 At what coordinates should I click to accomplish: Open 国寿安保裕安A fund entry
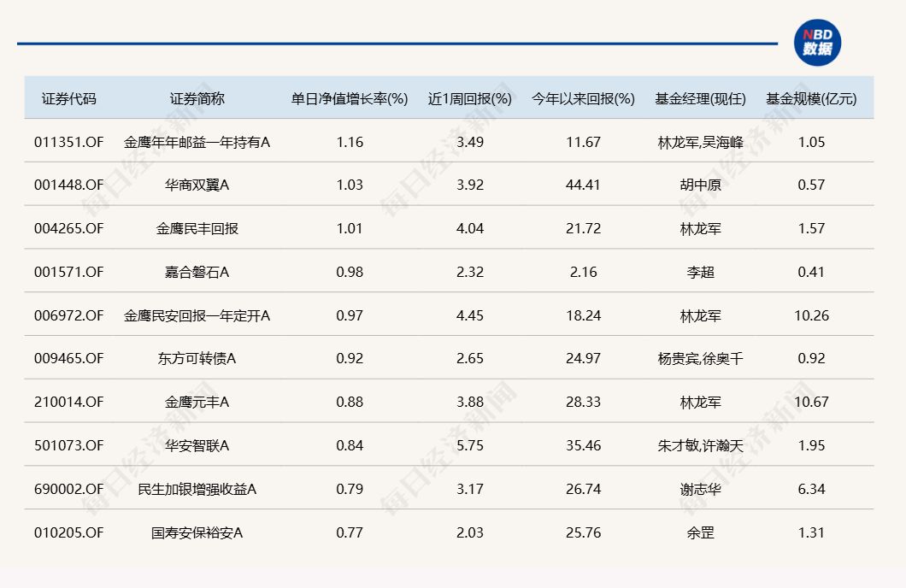tap(197, 532)
